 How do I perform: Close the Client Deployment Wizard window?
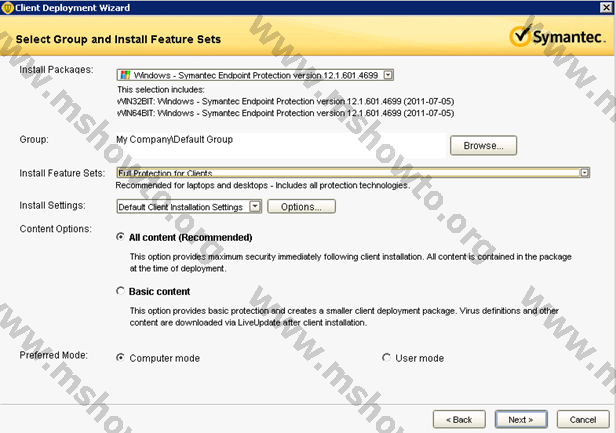(606, 7)
